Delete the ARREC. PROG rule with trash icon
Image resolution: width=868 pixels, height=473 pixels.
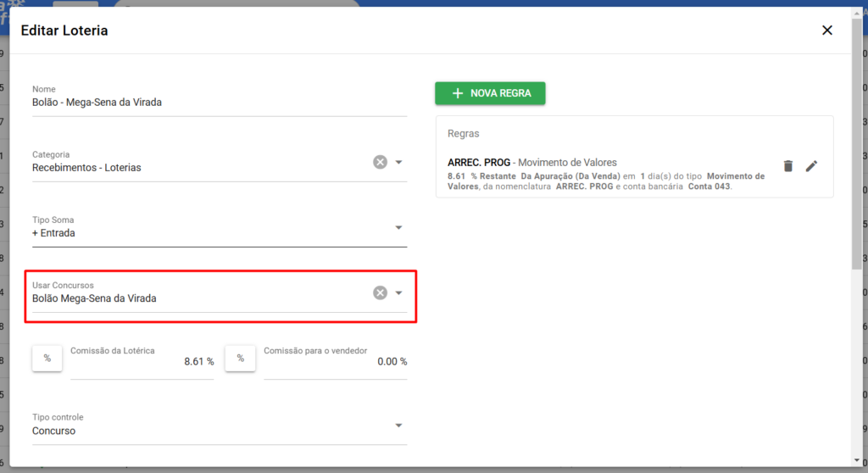click(787, 166)
